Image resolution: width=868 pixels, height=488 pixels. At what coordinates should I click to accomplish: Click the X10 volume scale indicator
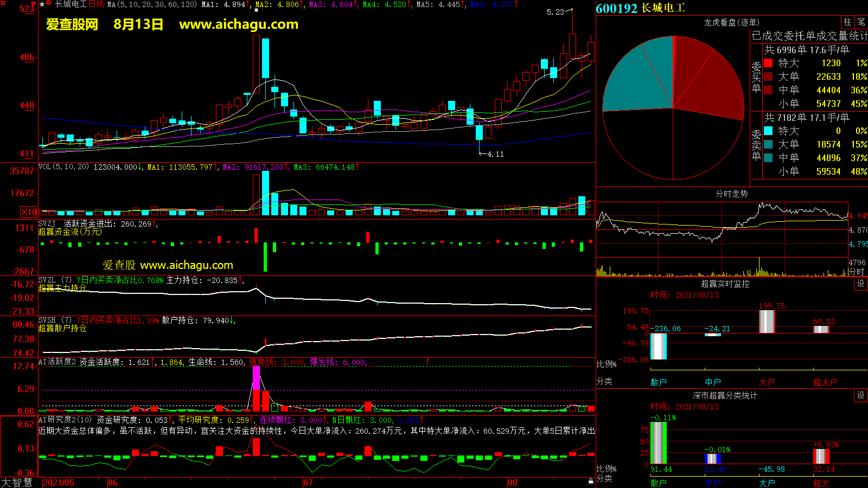(29, 212)
